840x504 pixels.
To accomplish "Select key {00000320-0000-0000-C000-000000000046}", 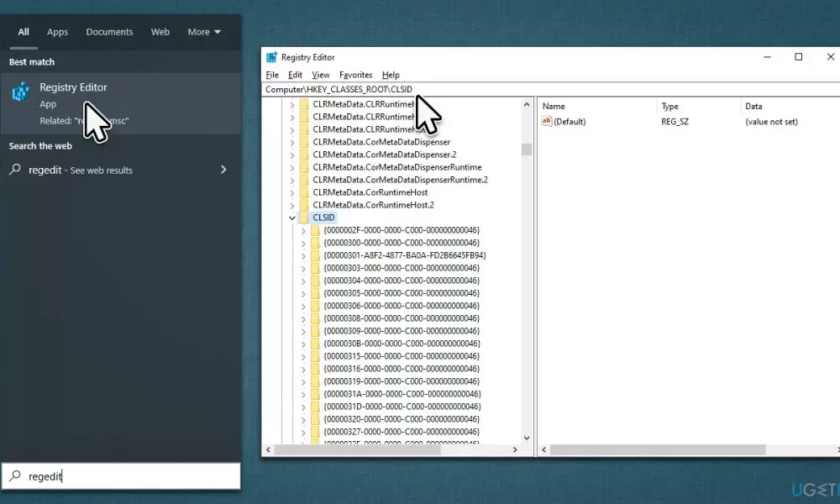I will tap(402, 419).
